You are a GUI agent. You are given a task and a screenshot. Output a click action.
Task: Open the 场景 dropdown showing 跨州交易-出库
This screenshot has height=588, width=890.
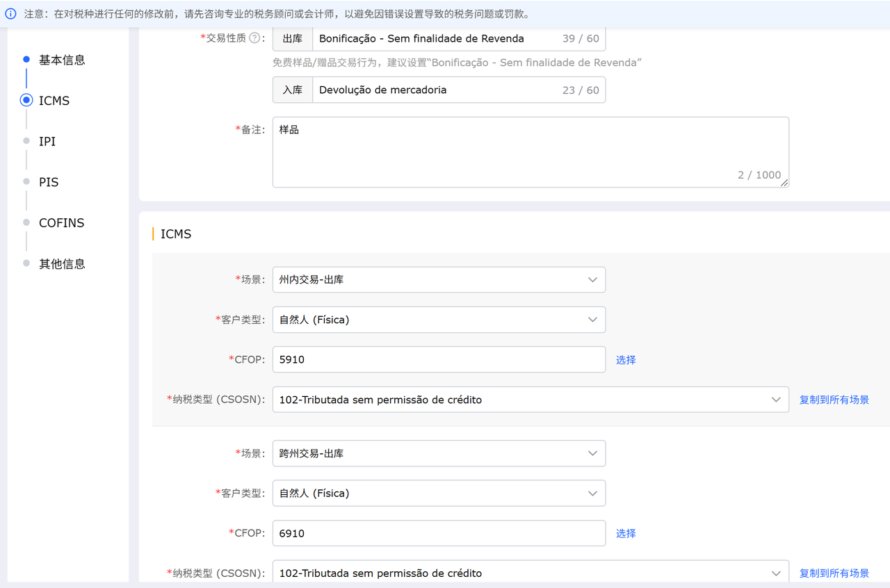tap(439, 453)
